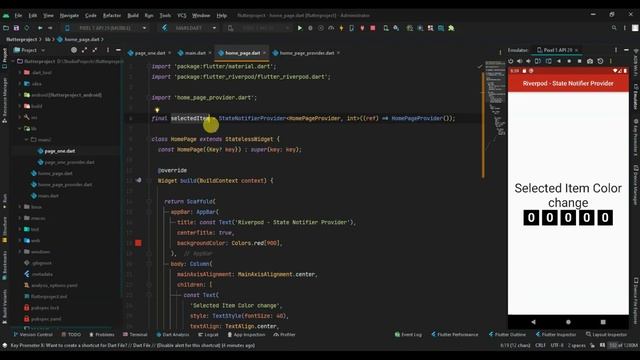
Task: Click the editor minimap preview
Action: tap(495, 98)
